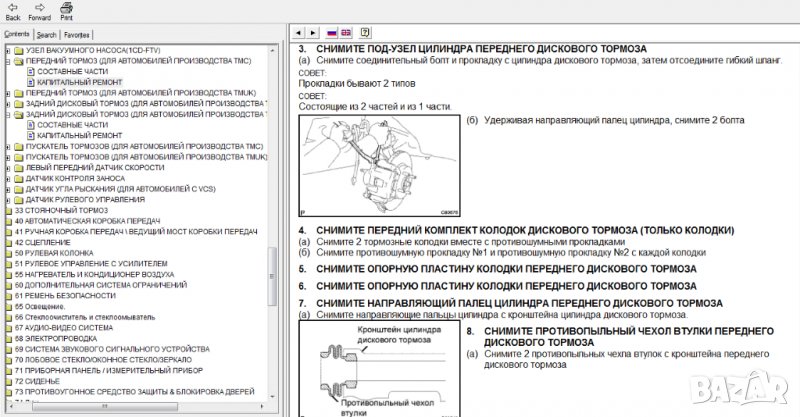Switch language using the Russian flag icon
Image resolution: width=800 pixels, height=417 pixels.
(x=331, y=32)
